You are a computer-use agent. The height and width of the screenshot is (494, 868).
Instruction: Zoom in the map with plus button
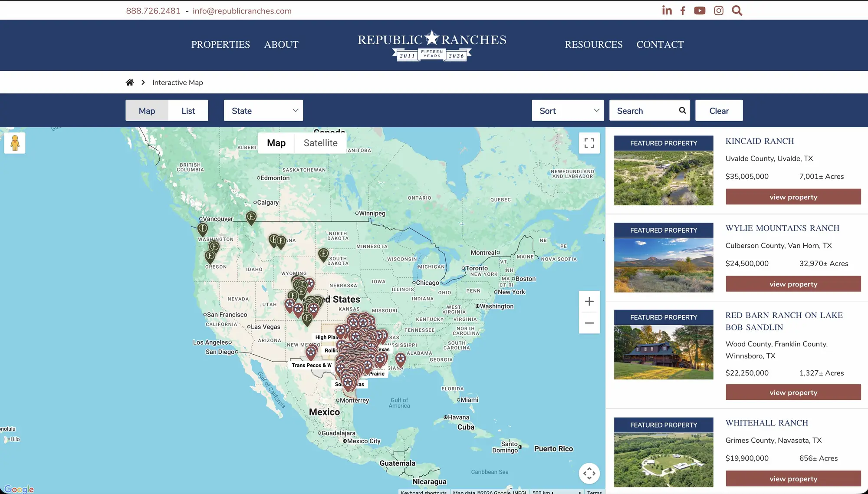tap(589, 301)
